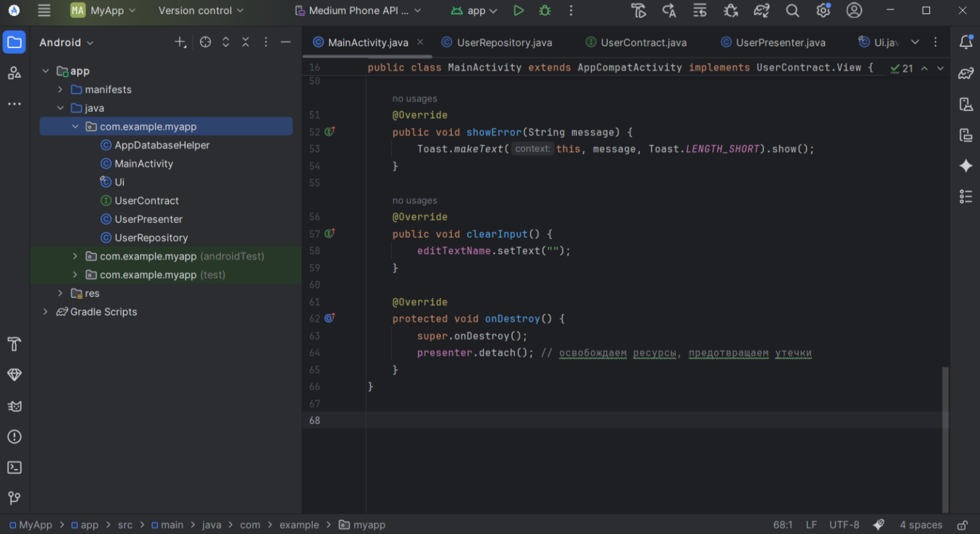
Task: Open the Android project view dropdown
Action: tap(66, 42)
